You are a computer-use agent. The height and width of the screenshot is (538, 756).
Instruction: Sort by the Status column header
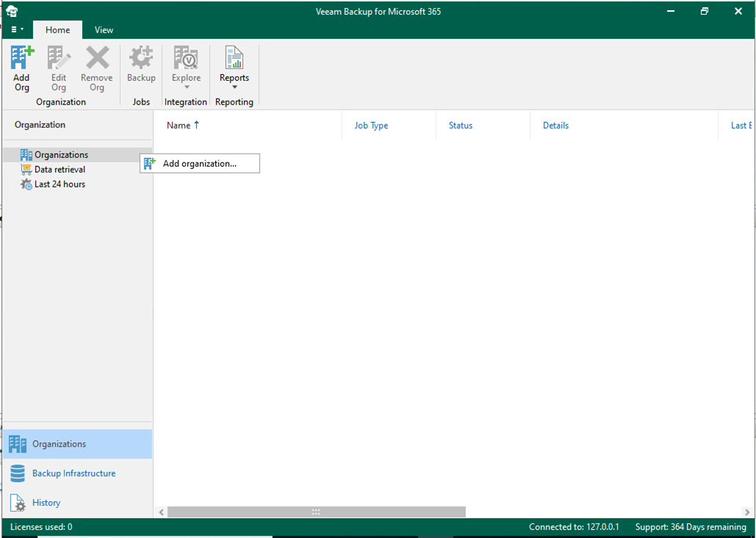pos(461,126)
